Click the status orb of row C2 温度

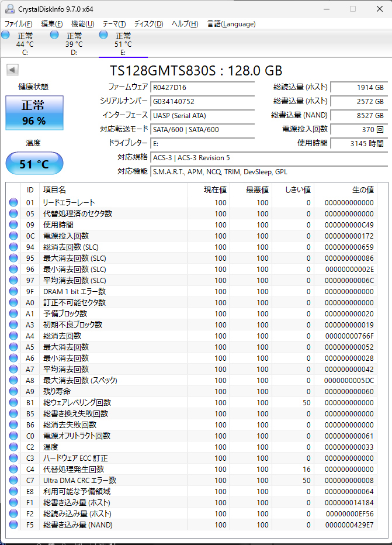pyautogui.click(x=13, y=447)
